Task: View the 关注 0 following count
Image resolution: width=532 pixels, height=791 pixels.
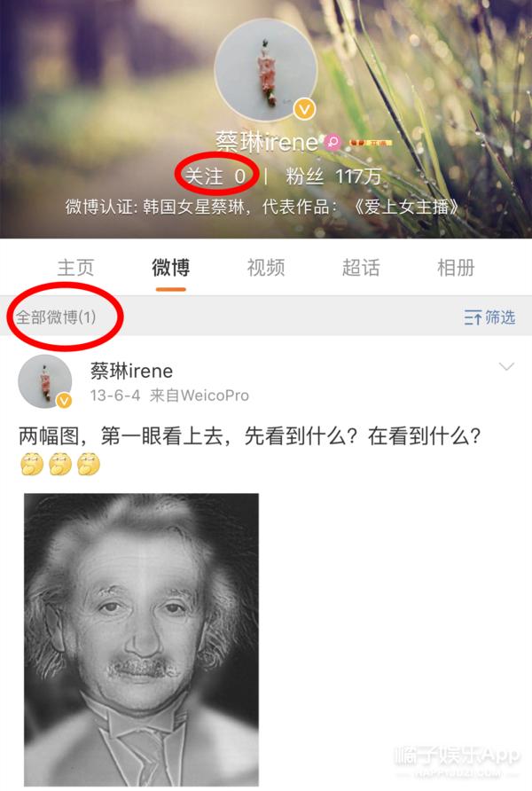Action: tap(215, 176)
